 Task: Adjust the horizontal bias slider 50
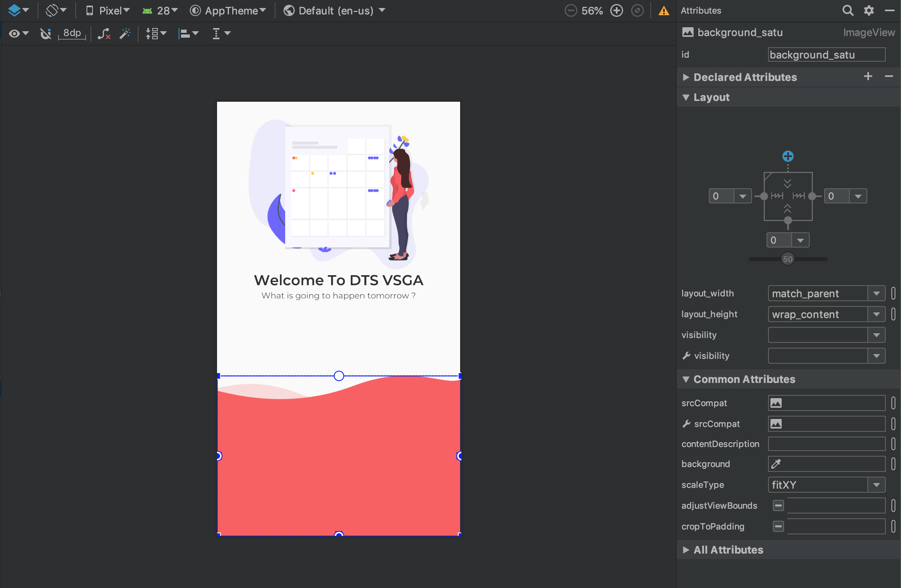click(788, 259)
